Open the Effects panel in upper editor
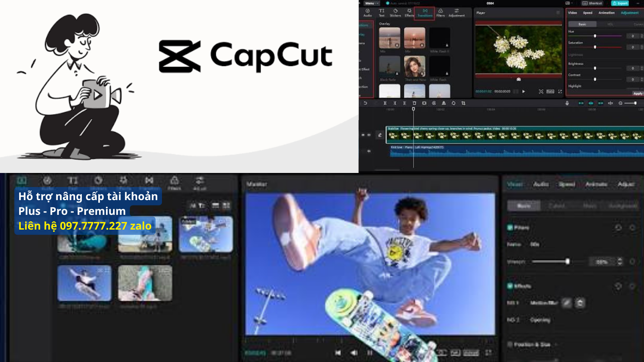Viewport: 644px width, 362px height. (409, 13)
